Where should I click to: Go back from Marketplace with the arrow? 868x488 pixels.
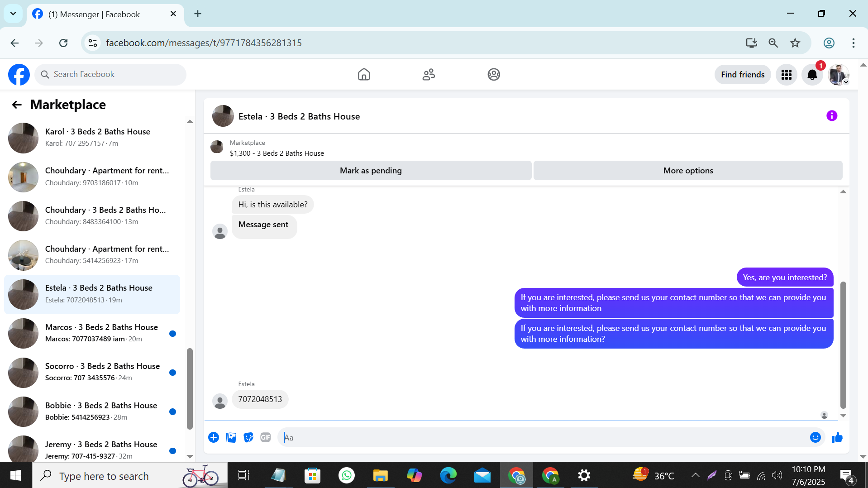pos(17,105)
